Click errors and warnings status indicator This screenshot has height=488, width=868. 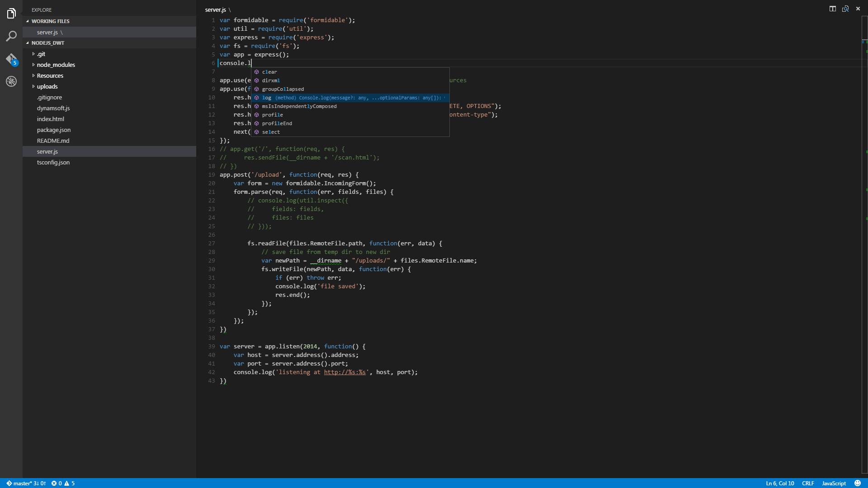click(63, 483)
